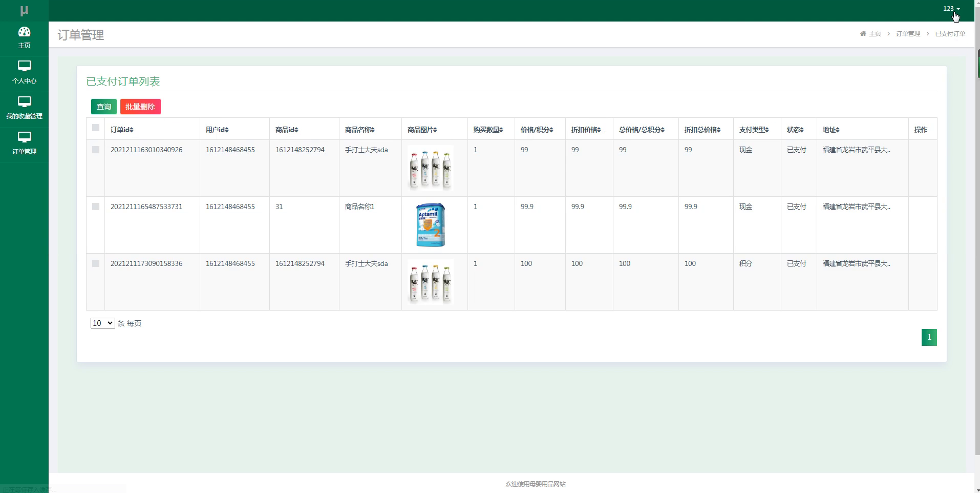
Task: Sort by 地址 column header
Action: click(831, 130)
